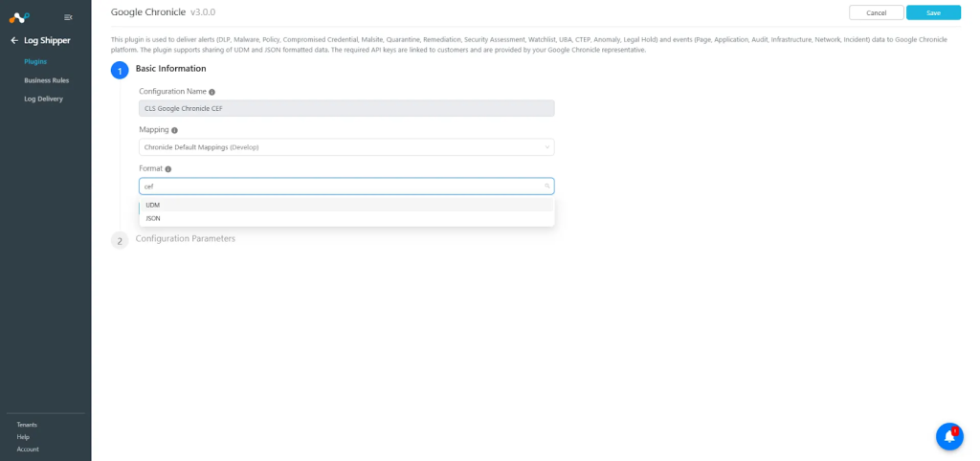This screenshot has height=461, width=980.
Task: Open Help link
Action: (23, 437)
